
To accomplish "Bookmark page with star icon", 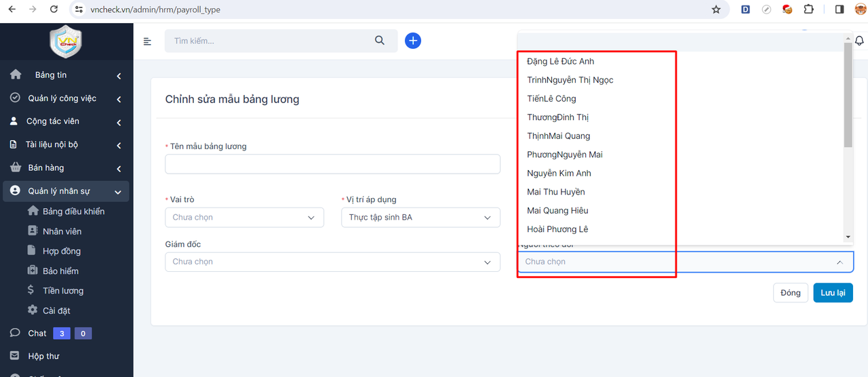I will click(716, 9).
